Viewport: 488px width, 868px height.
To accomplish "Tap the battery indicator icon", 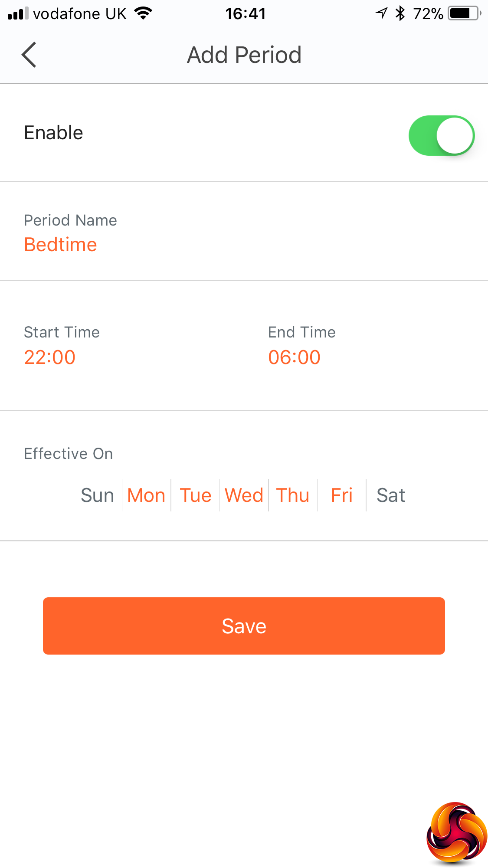I will pyautogui.click(x=464, y=13).
